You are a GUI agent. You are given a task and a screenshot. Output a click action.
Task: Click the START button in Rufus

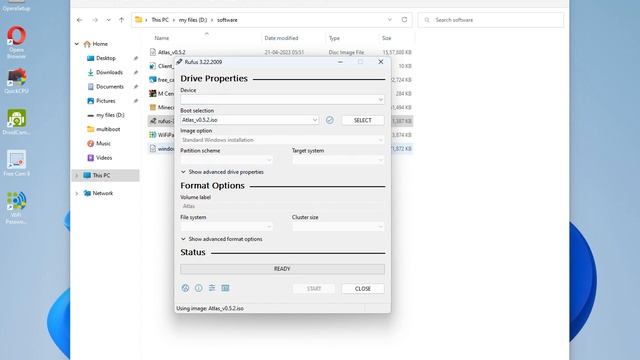pos(314,289)
